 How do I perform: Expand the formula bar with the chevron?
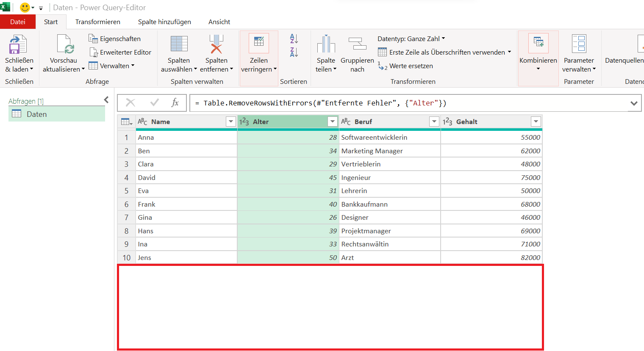(634, 103)
